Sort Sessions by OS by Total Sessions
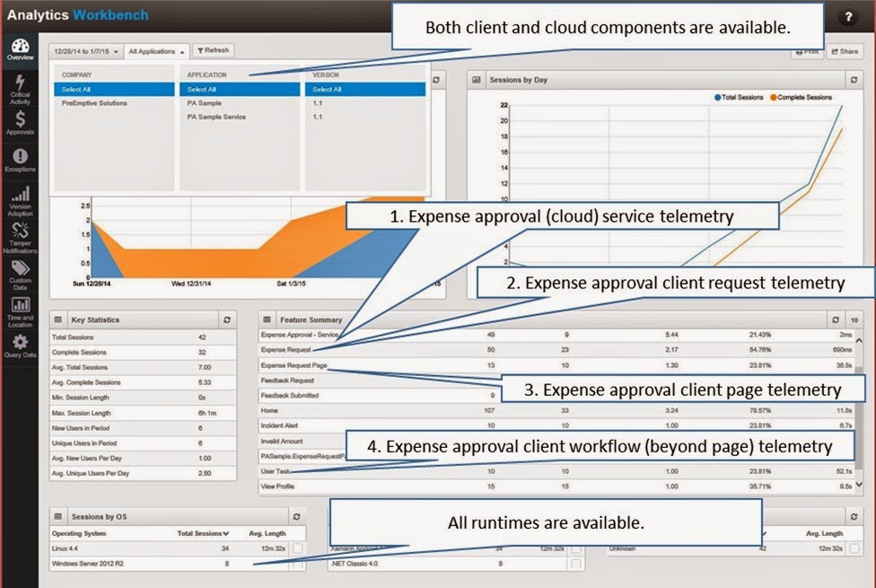Viewport: 876px width, 588px height. click(203, 533)
